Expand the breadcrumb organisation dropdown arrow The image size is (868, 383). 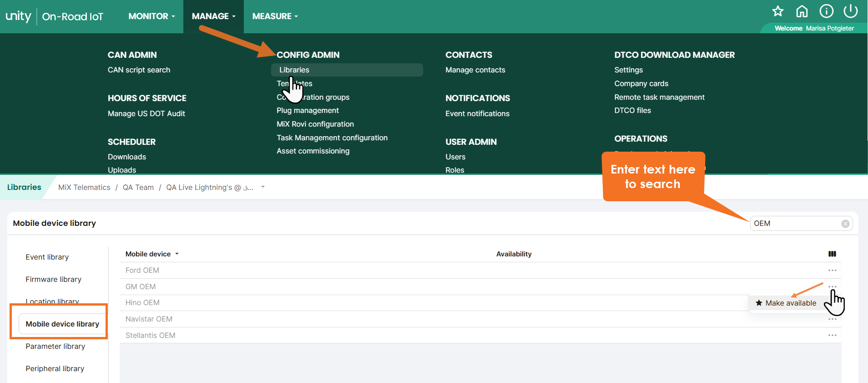coord(263,187)
